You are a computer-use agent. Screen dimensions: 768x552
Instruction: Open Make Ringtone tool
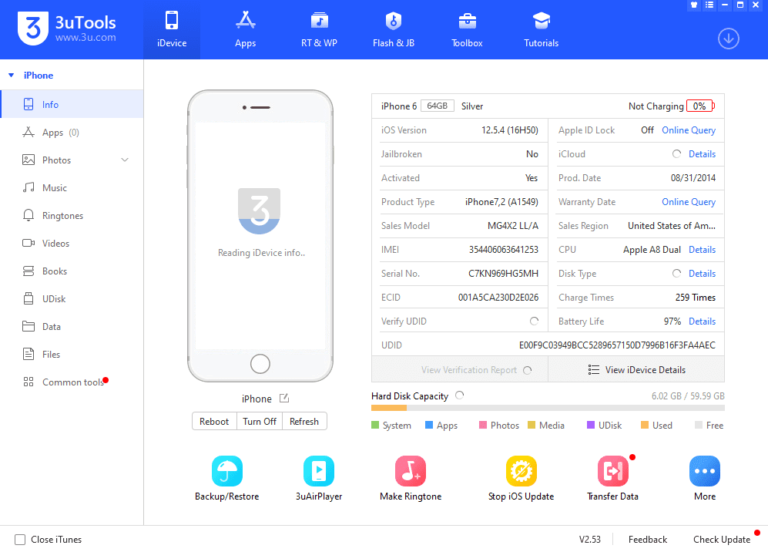coord(410,479)
